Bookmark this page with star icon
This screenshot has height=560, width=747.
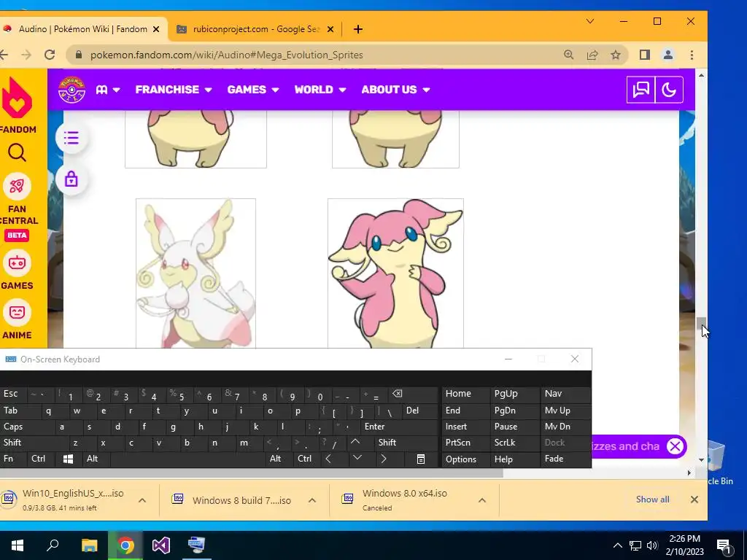[x=616, y=55]
